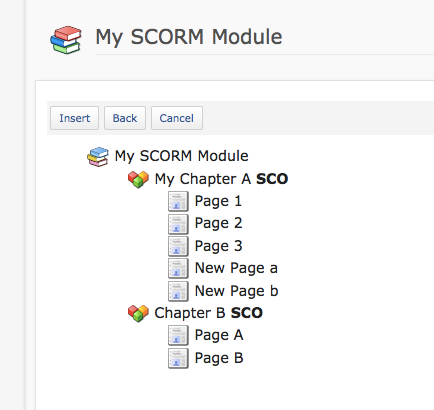This screenshot has height=410, width=434.
Task: Select My Chapter A SCO in tree
Action: [221, 179]
